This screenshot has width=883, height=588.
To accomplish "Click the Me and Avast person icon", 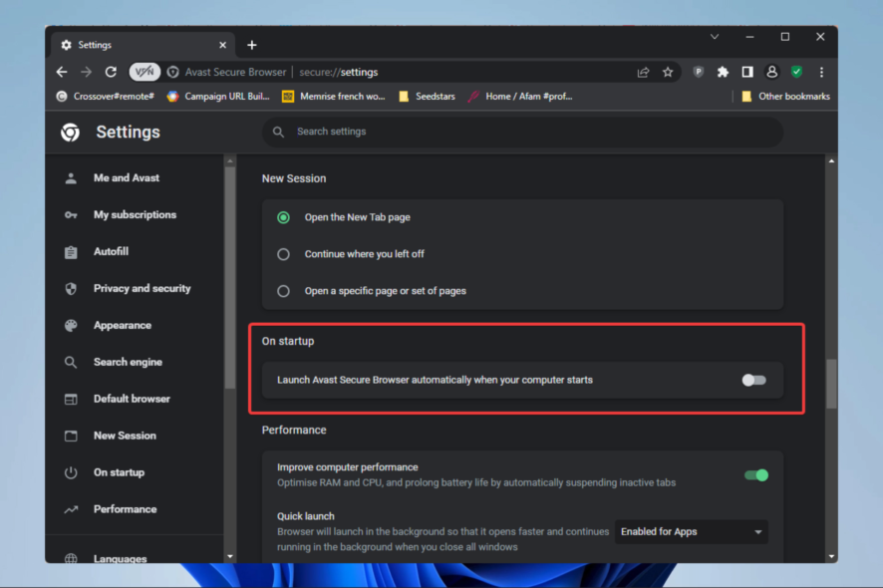I will click(x=71, y=178).
